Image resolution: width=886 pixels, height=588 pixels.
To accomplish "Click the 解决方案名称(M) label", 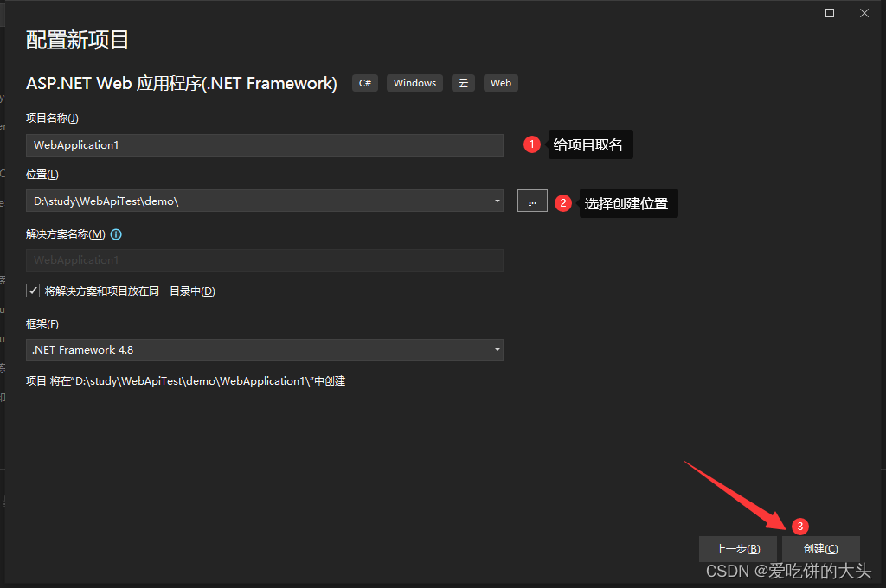I will (66, 234).
